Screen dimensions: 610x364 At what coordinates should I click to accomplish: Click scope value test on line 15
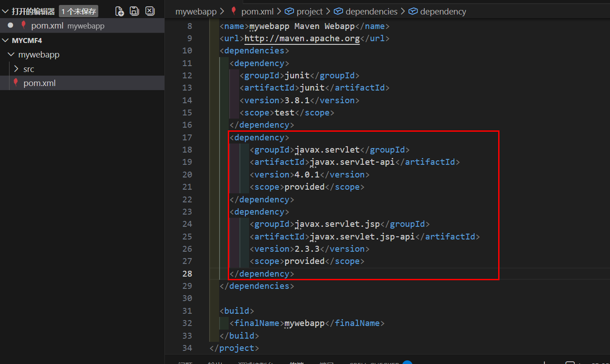tap(284, 112)
